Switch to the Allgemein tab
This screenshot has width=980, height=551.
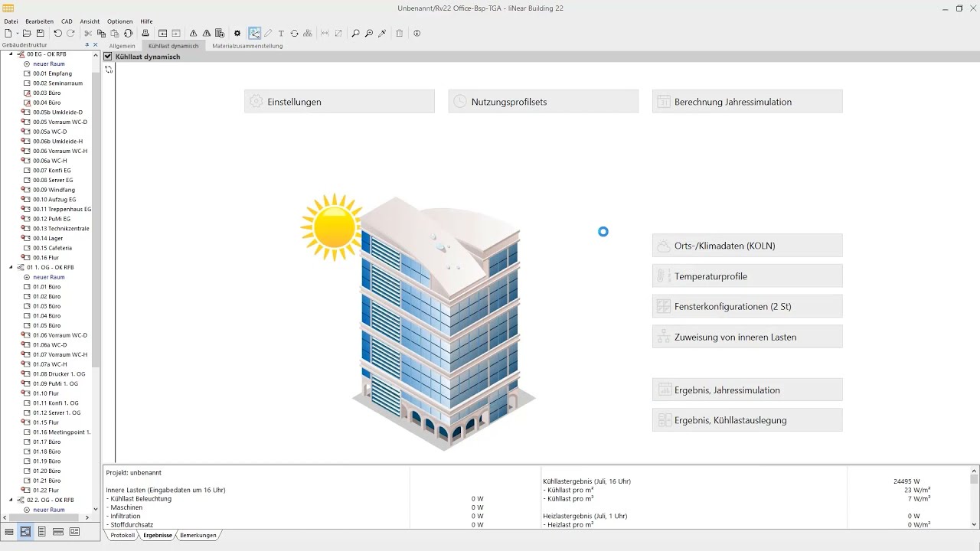tap(122, 46)
